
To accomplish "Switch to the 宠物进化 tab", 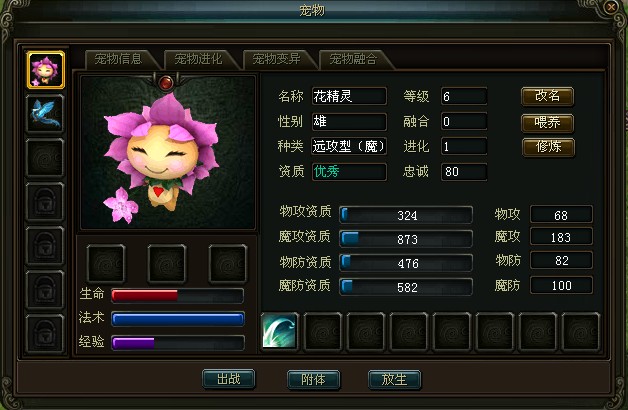I will pos(198,59).
